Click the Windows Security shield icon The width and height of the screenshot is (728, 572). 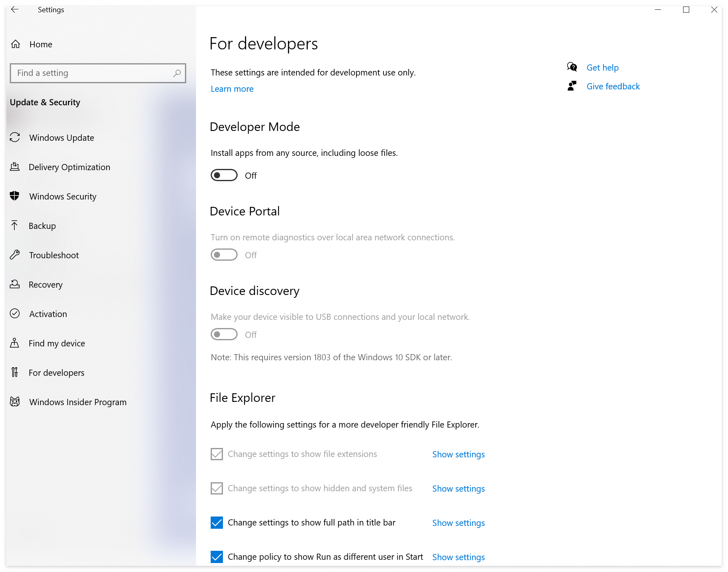click(15, 196)
